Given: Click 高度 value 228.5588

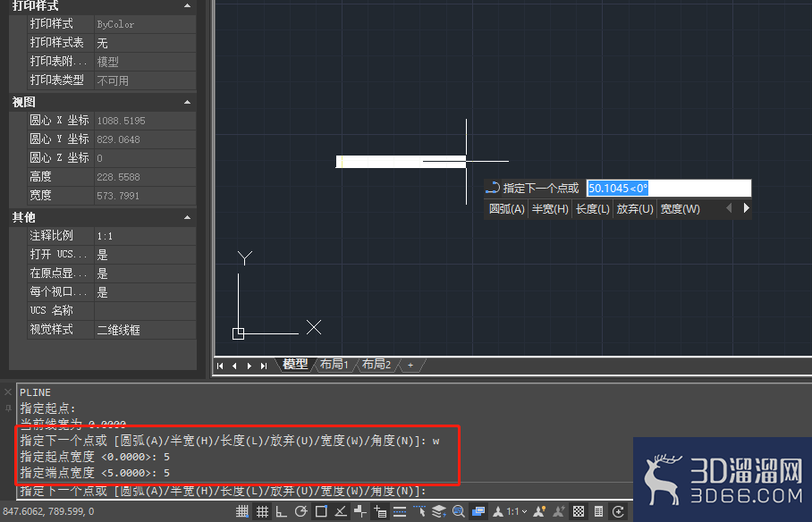Looking at the screenshot, I should coord(145,177).
